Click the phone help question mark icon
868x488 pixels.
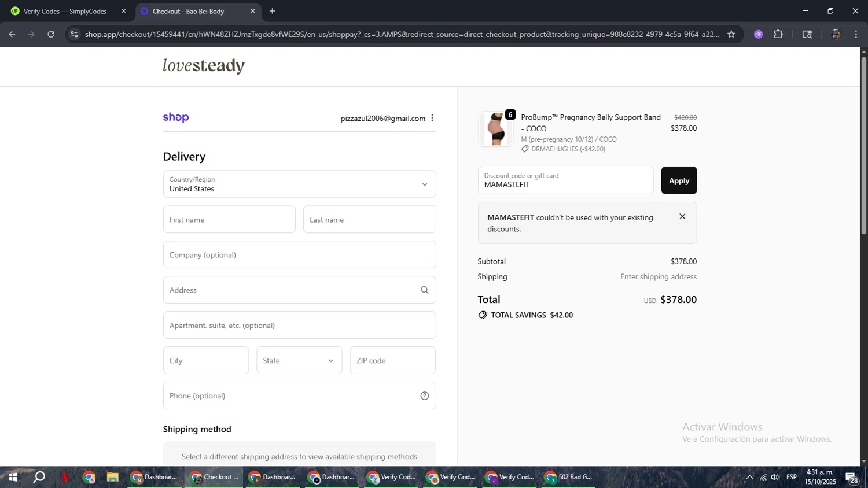click(x=425, y=396)
